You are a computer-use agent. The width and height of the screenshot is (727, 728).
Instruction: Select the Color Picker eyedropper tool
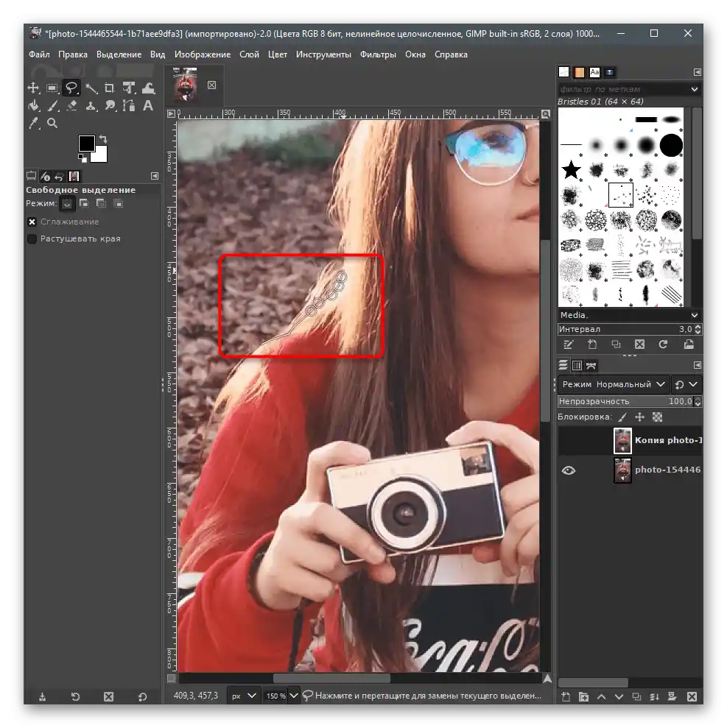pos(33,123)
